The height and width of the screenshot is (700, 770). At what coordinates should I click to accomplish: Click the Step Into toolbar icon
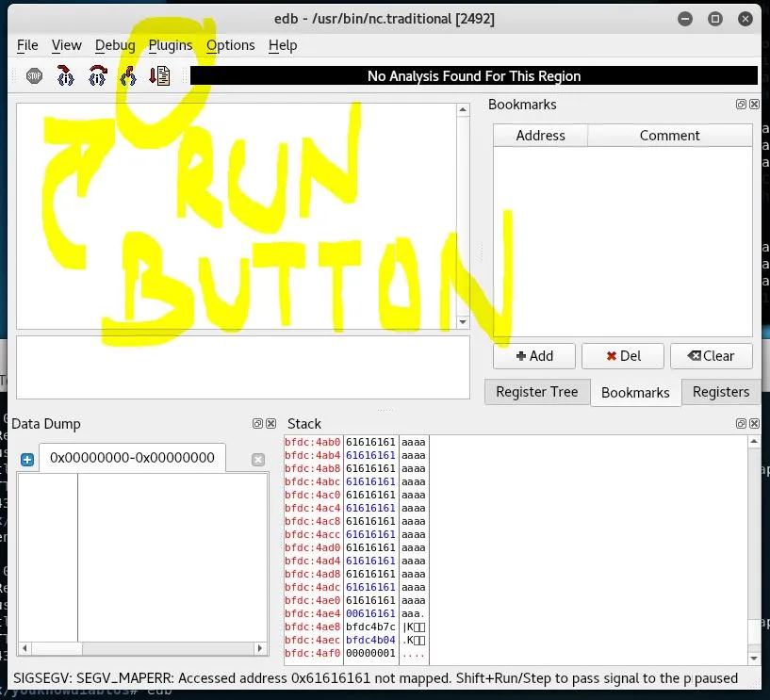pos(65,76)
